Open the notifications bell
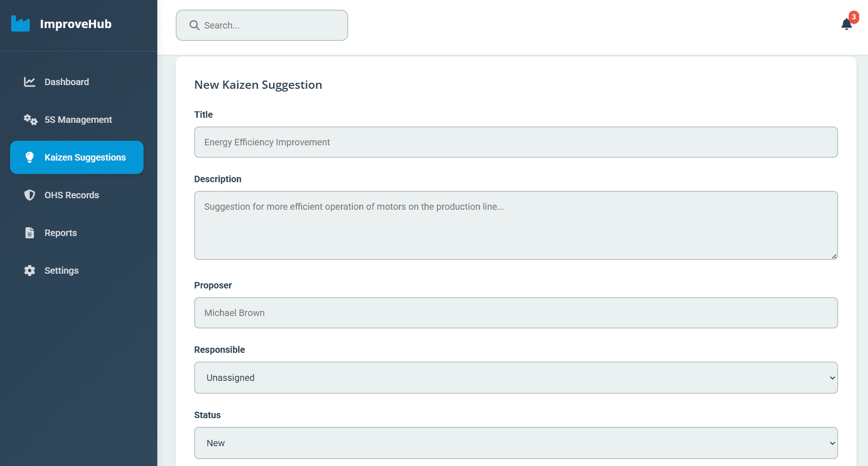This screenshot has height=466, width=868. [x=846, y=24]
